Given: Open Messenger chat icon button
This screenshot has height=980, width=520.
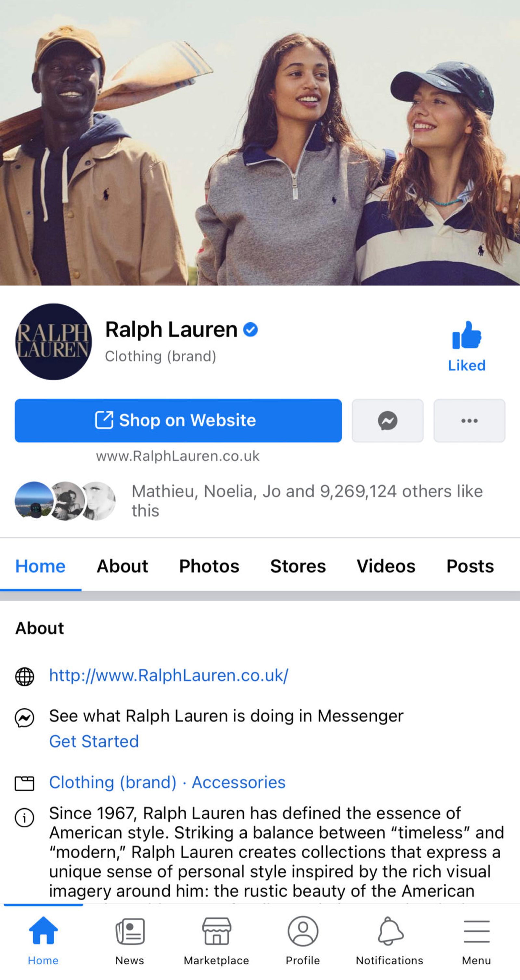Looking at the screenshot, I should [x=387, y=420].
